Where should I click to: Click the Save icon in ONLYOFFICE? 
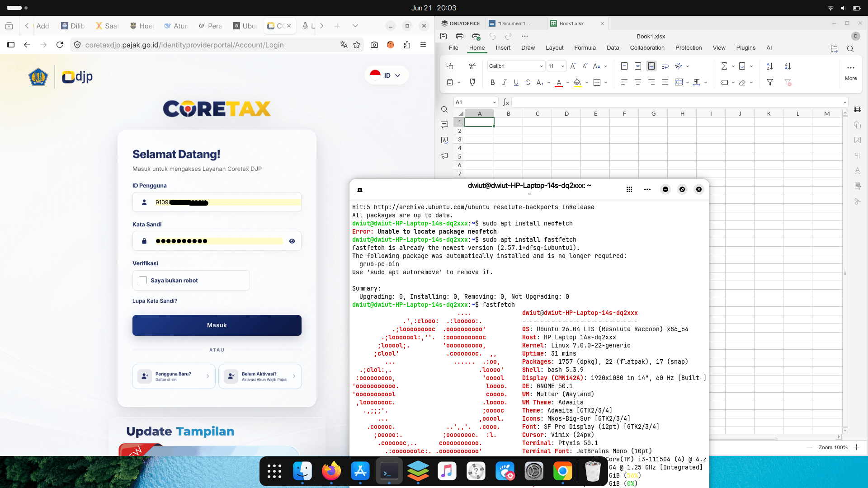pyautogui.click(x=443, y=36)
